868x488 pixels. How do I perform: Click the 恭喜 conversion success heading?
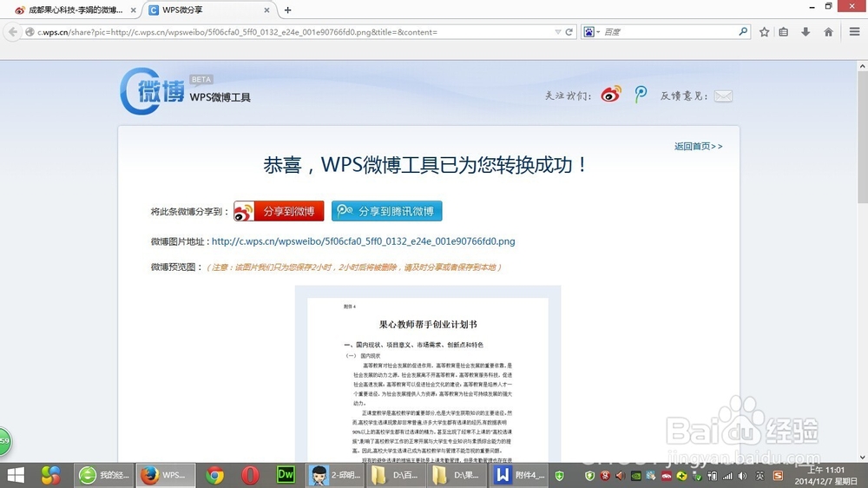(x=425, y=164)
